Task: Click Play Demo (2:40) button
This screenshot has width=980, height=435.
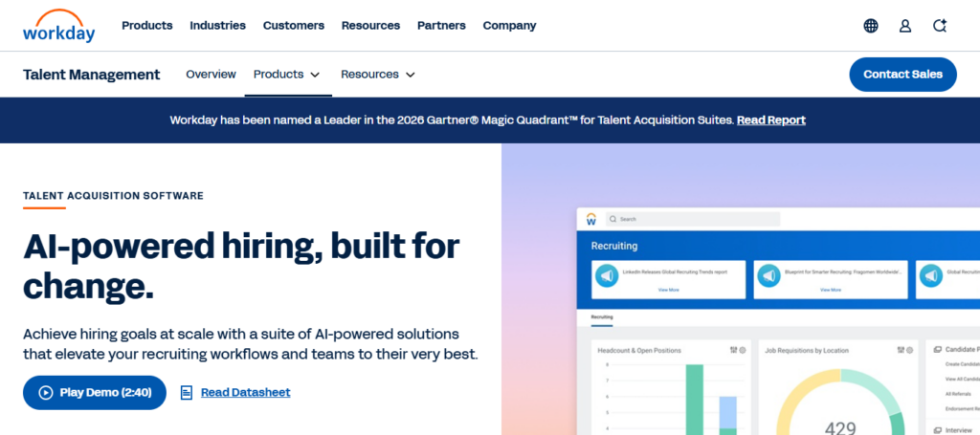Action: point(95,393)
